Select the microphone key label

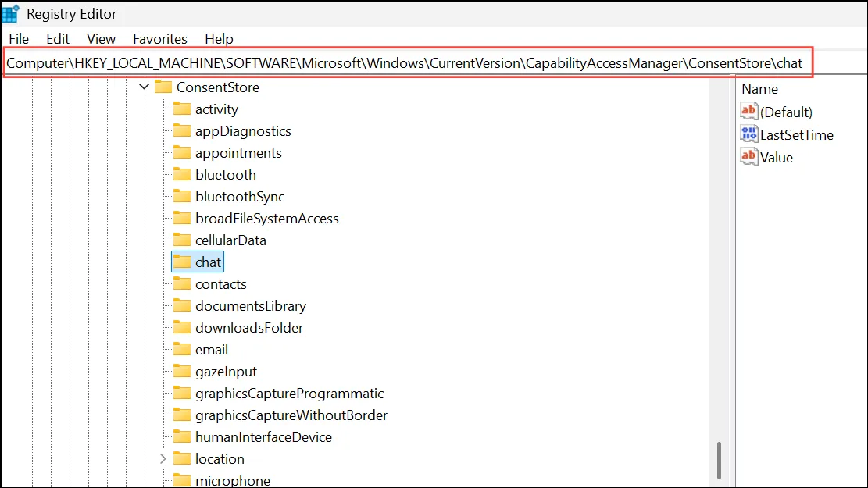point(233,480)
